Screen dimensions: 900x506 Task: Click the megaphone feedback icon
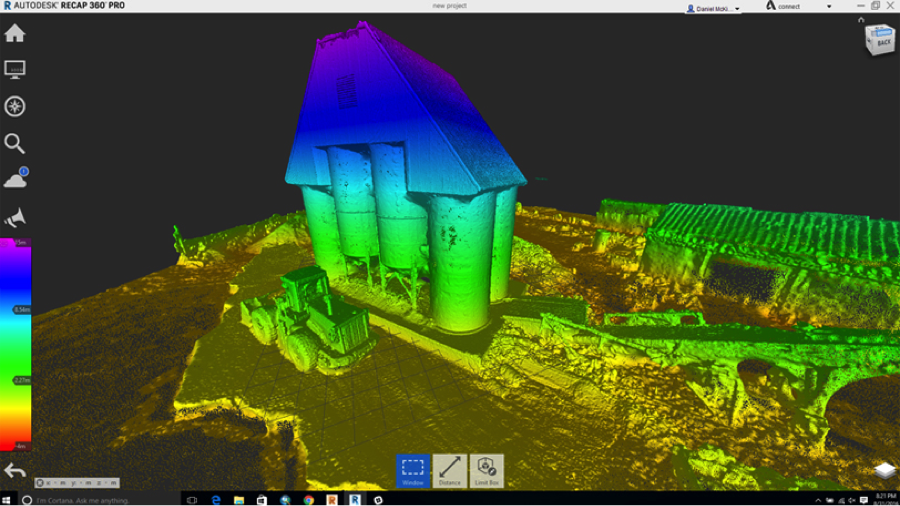[x=15, y=217]
